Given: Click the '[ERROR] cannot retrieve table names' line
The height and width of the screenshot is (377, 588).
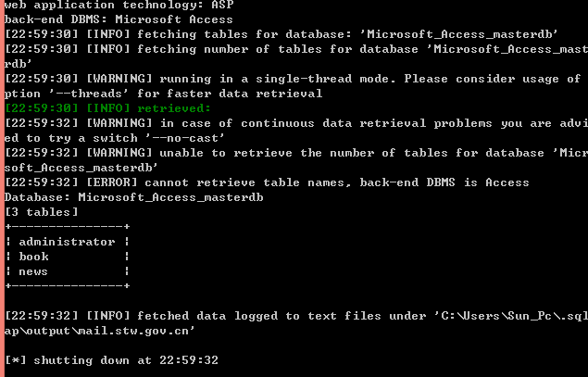Looking at the screenshot, I should (267, 182).
